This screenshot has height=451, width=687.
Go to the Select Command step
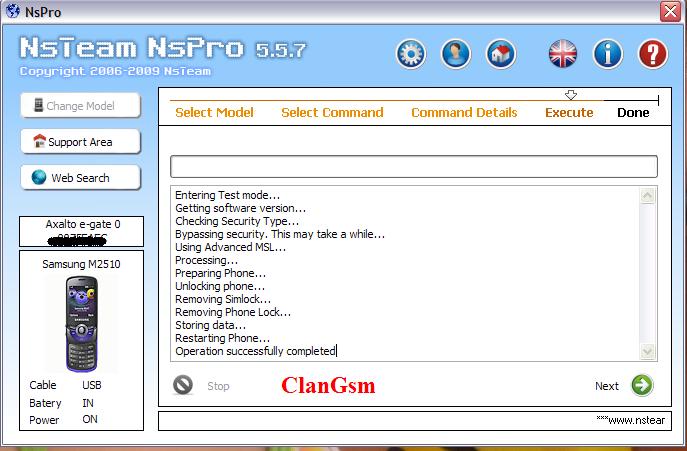point(332,113)
